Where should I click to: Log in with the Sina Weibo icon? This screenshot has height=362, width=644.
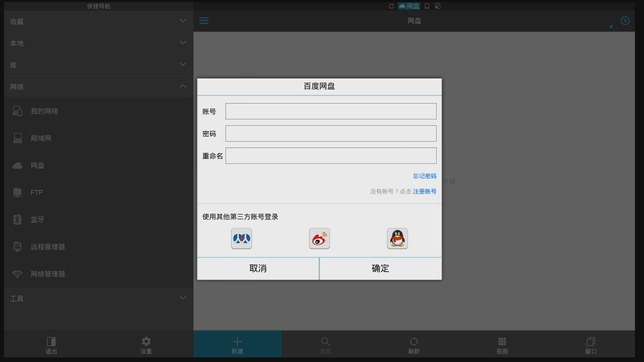[x=319, y=238]
